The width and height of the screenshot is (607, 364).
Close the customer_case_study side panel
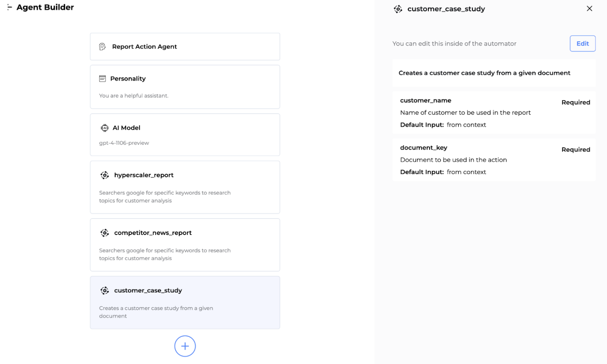point(589,8)
